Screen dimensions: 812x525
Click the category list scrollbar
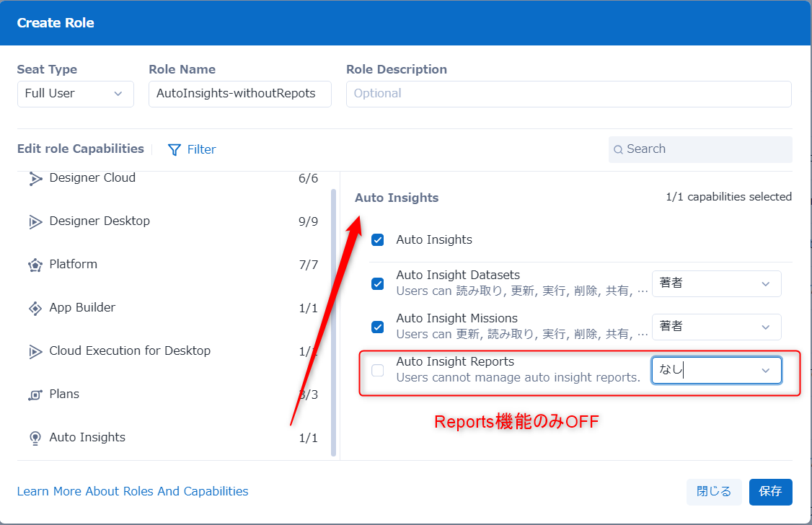pyautogui.click(x=333, y=322)
